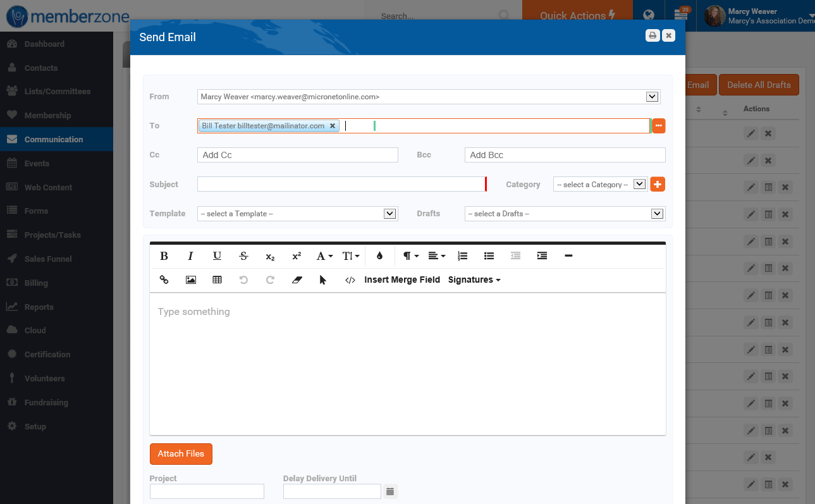Open the From address dropdown
Image resolution: width=815 pixels, height=504 pixels.
(x=652, y=96)
